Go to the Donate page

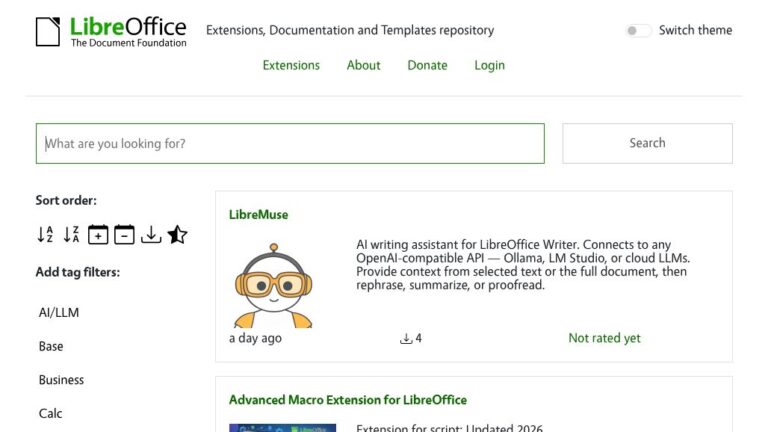[x=427, y=65]
